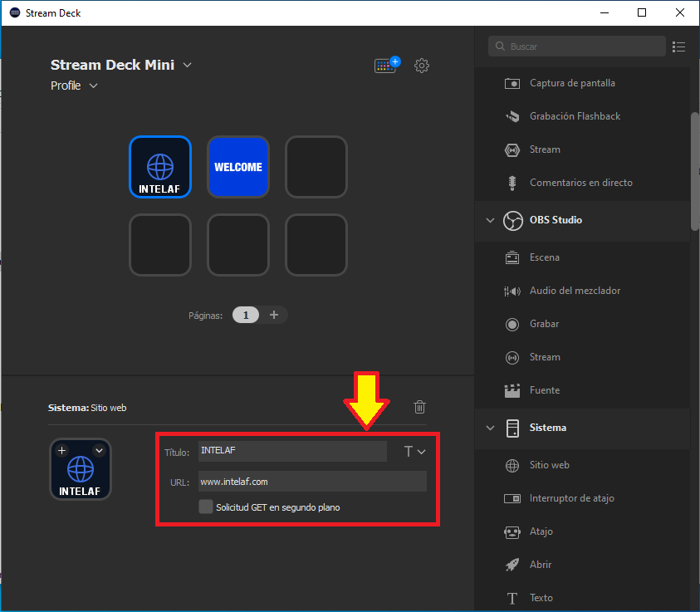Open settings with the gear icon

pos(422,66)
